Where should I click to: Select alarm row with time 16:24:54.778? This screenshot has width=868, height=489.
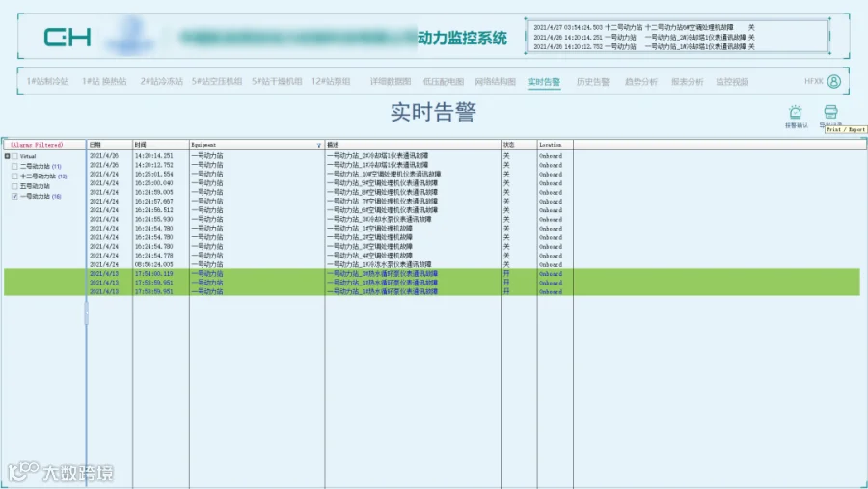432,256
